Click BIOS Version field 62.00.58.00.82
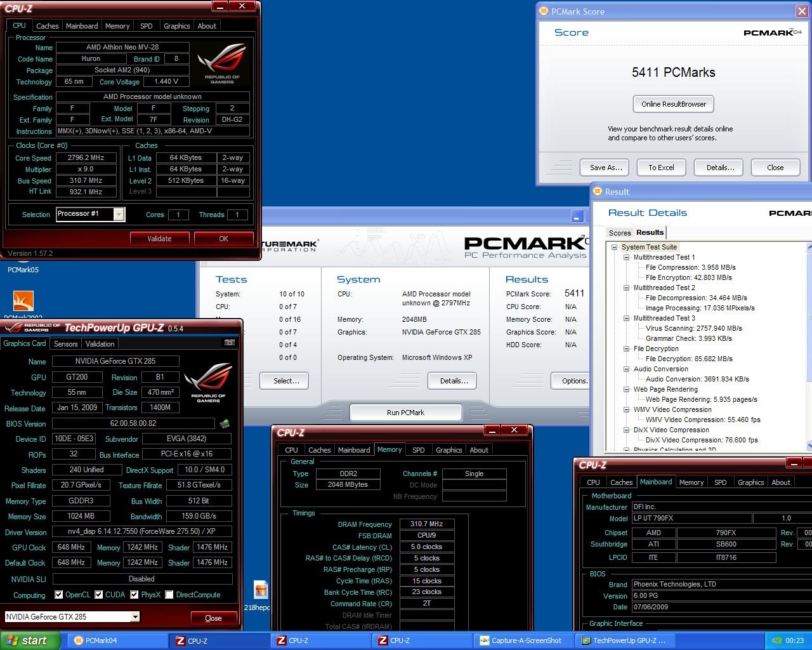Image resolution: width=812 pixels, height=650 pixels. coord(133,423)
